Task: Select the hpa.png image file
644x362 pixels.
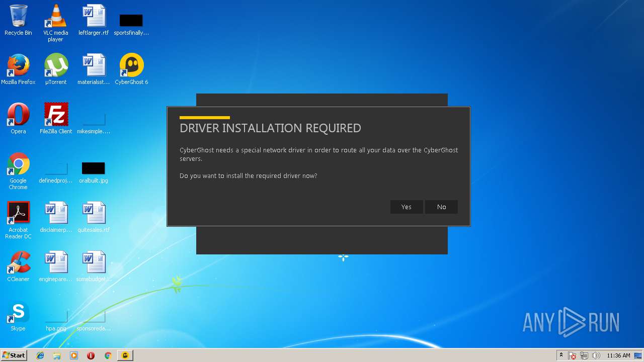Action: [56, 320]
